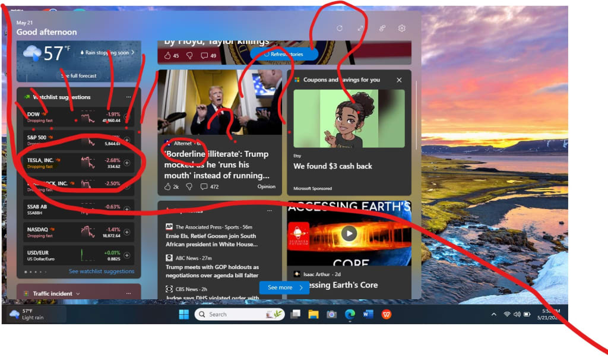Click the Refresh stories button
This screenshot has height=364, width=608.
point(284,54)
